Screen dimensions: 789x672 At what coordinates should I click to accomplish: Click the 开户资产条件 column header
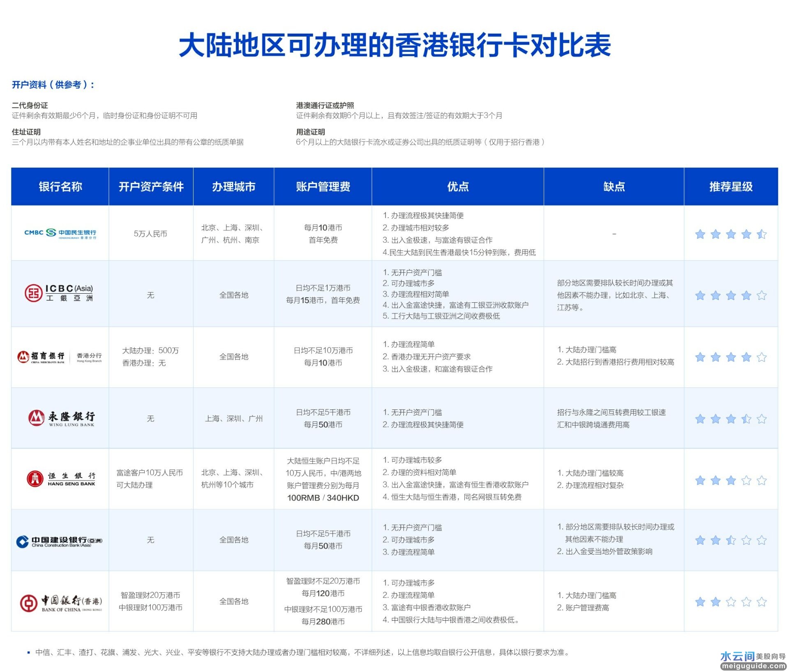[x=151, y=186]
